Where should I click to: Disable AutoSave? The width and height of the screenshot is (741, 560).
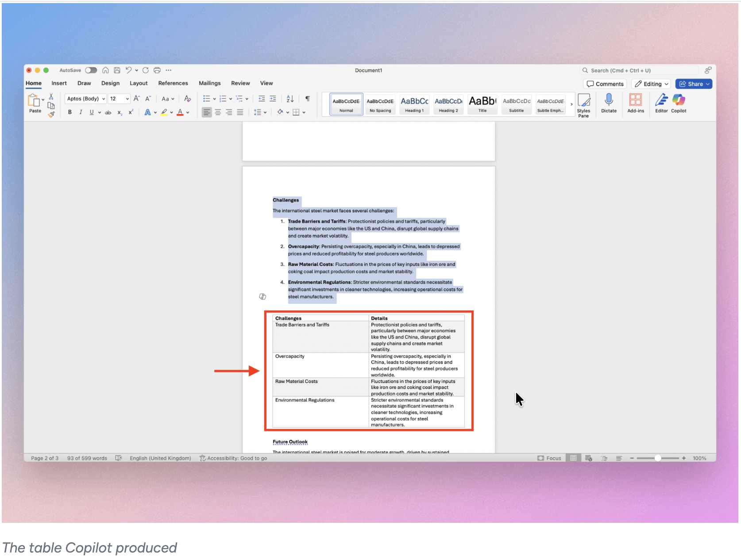tap(91, 70)
